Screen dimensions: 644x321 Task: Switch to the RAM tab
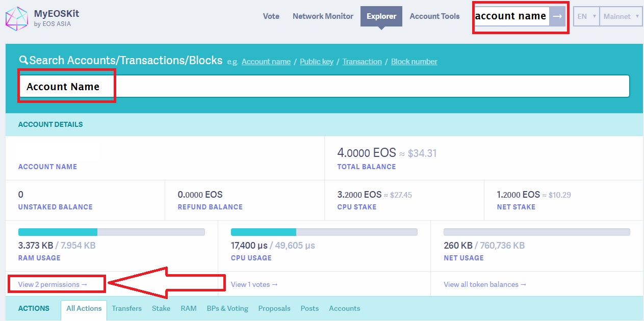pos(189,308)
